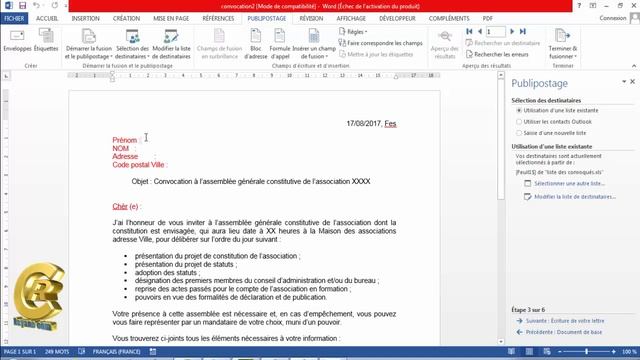Open Terminer & fusionner menu
The width and height of the screenshot is (640, 360).
(x=563, y=44)
